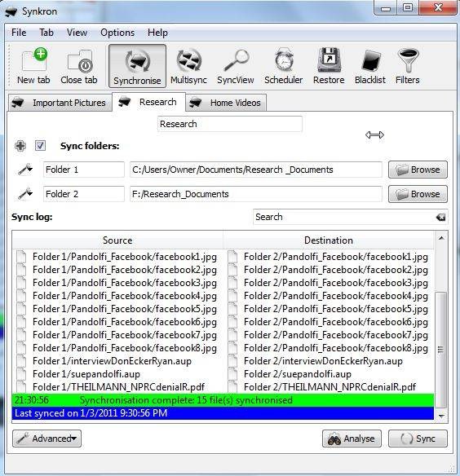Open the Tab menu
Screen dimensions: 460x476
(46, 33)
